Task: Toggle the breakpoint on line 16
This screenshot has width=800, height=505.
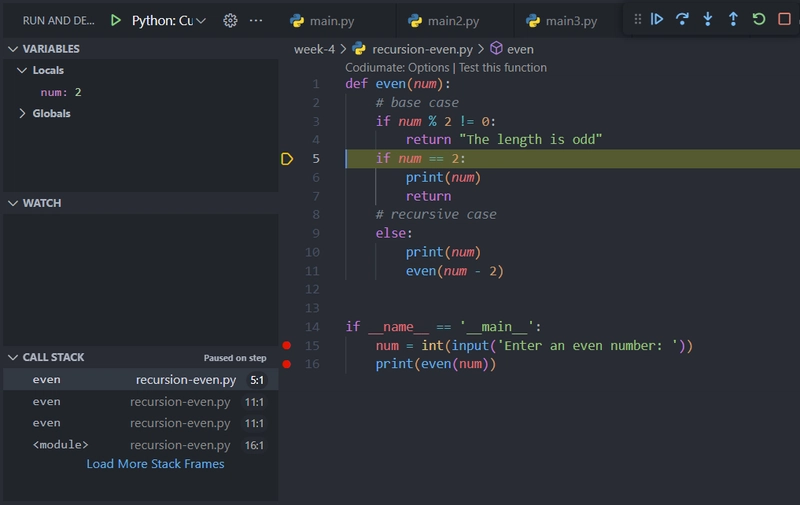Action: [287, 364]
